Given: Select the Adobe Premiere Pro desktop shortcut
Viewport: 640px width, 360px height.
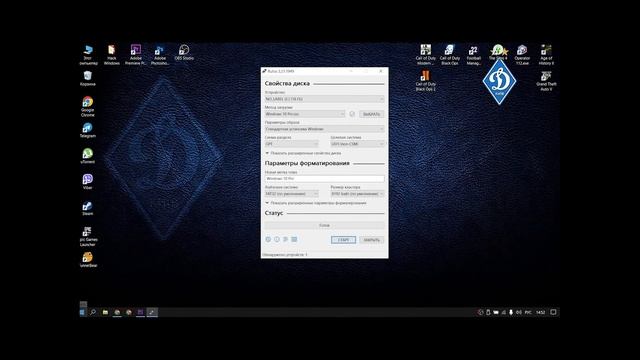Looking at the screenshot, I should click(136, 55).
